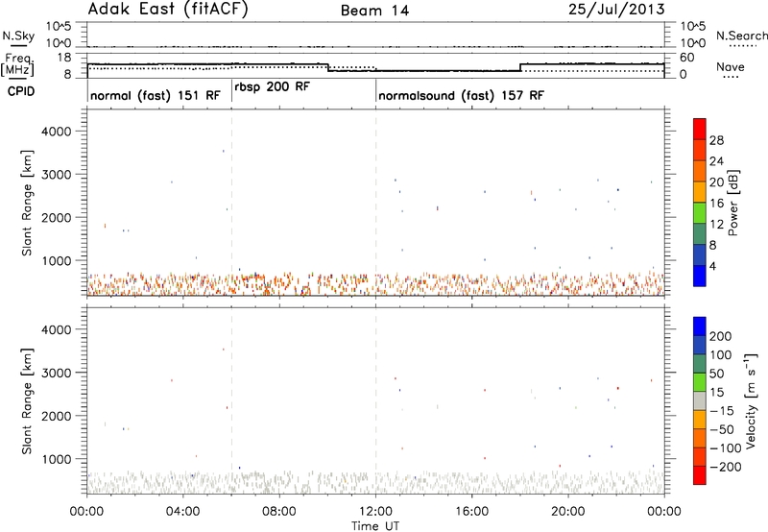Click the 'Beam 14' label
This screenshot has height=532, width=768.
coord(374,11)
